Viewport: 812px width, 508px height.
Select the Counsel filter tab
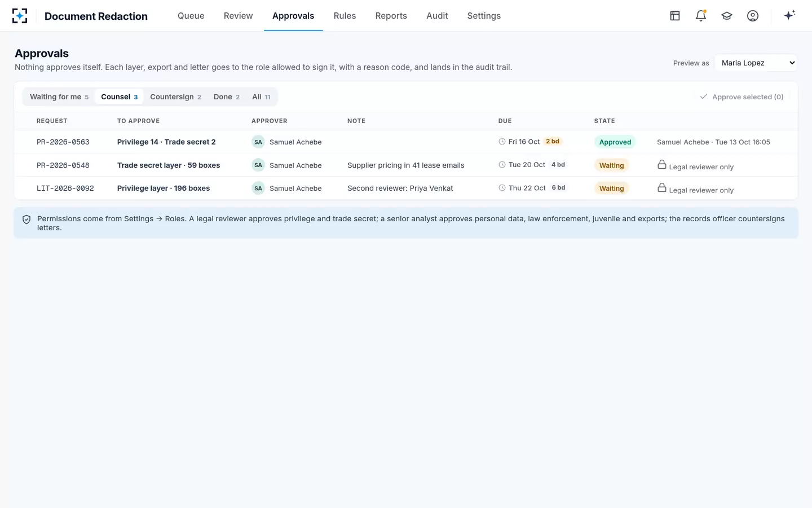tap(119, 97)
